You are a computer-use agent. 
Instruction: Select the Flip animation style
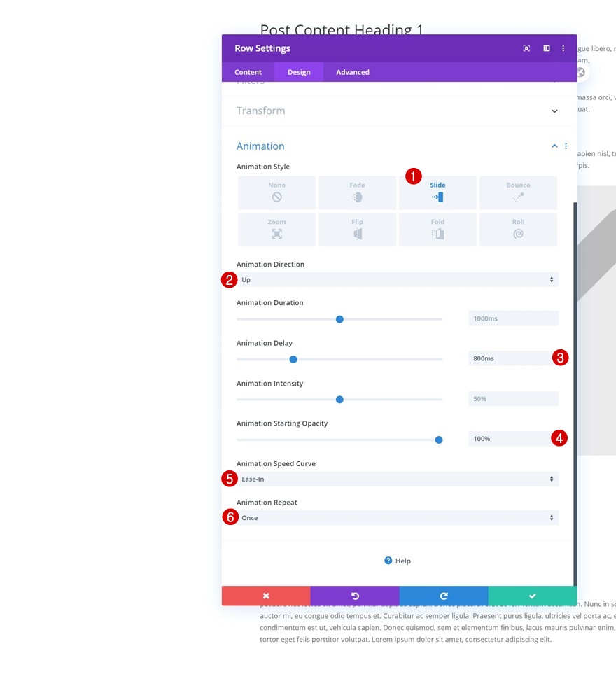pyautogui.click(x=357, y=230)
